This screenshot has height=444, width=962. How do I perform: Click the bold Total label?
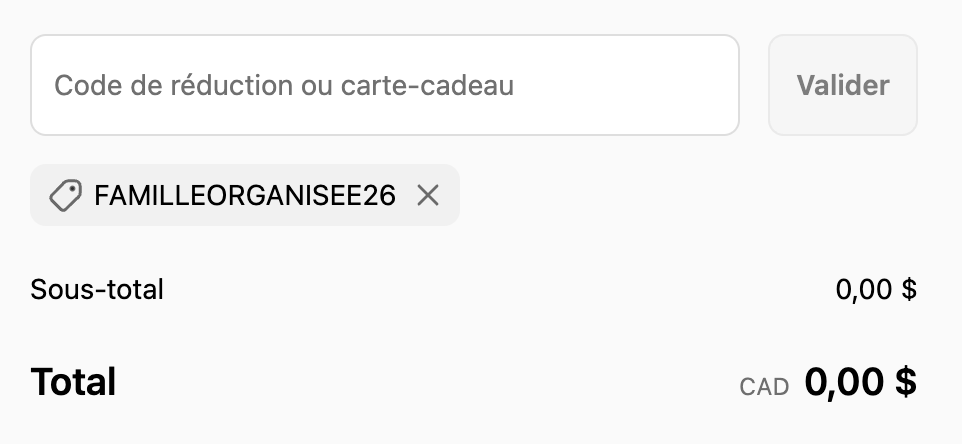(x=73, y=382)
